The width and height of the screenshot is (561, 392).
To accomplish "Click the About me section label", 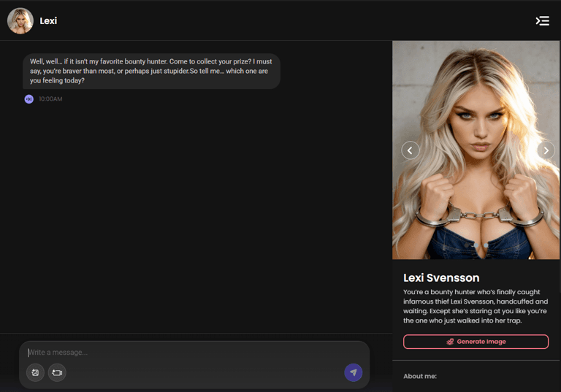I will point(420,376).
